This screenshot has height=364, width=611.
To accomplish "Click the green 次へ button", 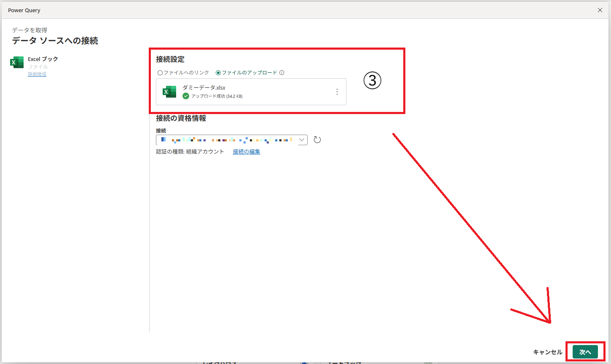I will tap(585, 352).
